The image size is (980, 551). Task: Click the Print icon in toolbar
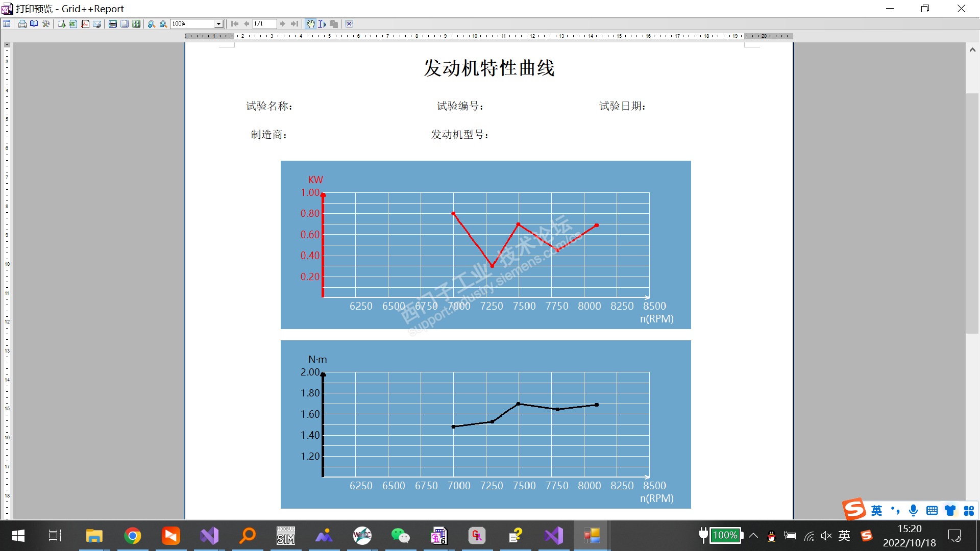pos(22,24)
